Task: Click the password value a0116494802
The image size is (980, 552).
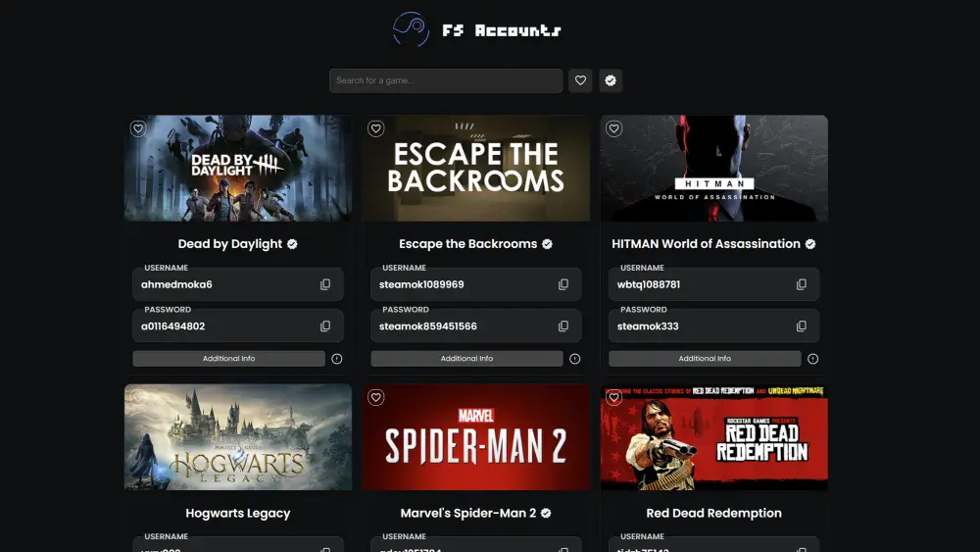Action: pyautogui.click(x=173, y=326)
